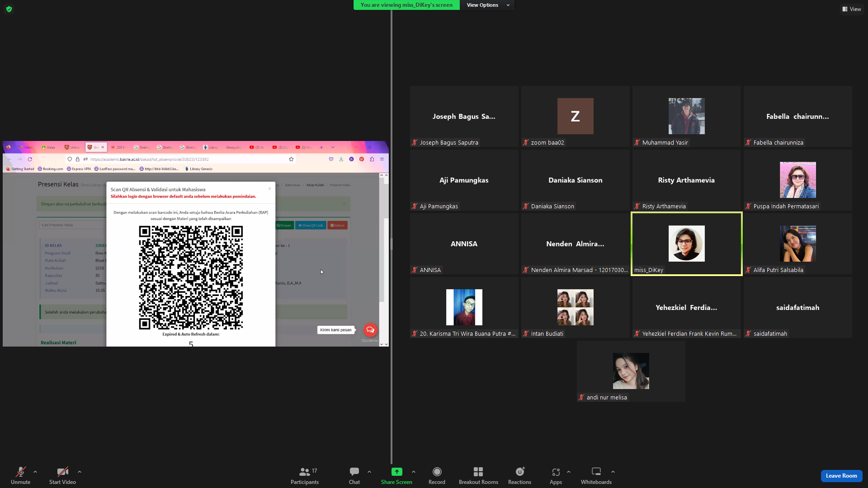Open Breakout Rooms

coord(478,475)
